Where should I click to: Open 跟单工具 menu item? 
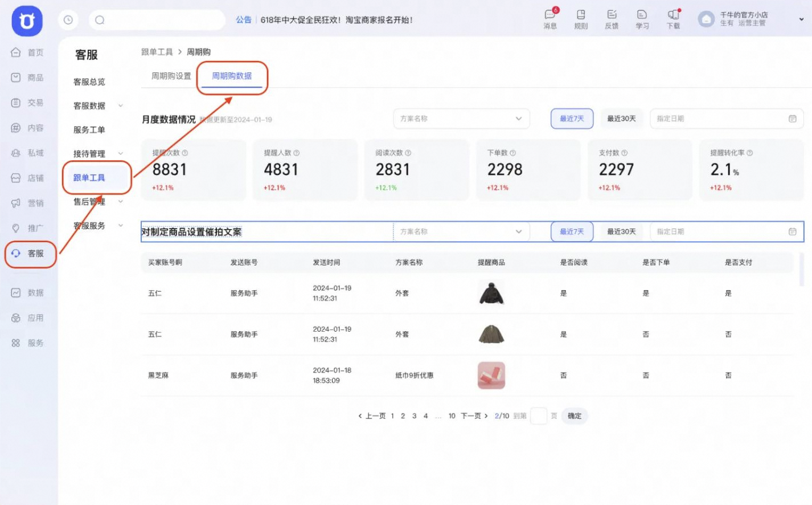pos(89,178)
